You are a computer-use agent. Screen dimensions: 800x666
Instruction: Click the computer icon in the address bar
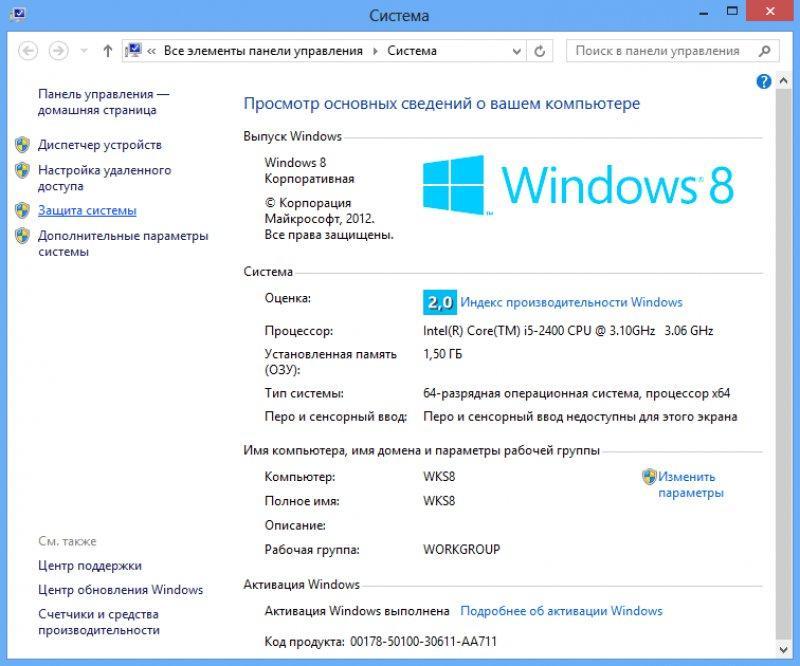[133, 51]
